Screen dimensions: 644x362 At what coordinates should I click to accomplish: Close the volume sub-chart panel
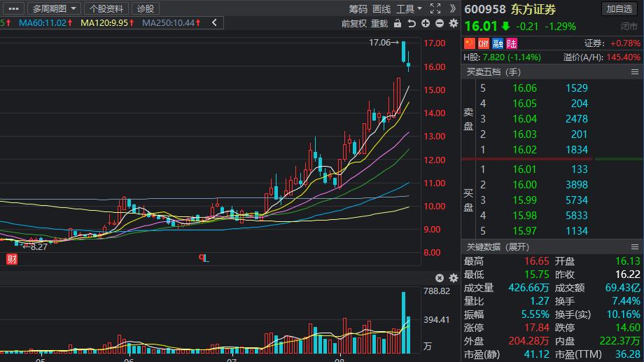pos(440,278)
